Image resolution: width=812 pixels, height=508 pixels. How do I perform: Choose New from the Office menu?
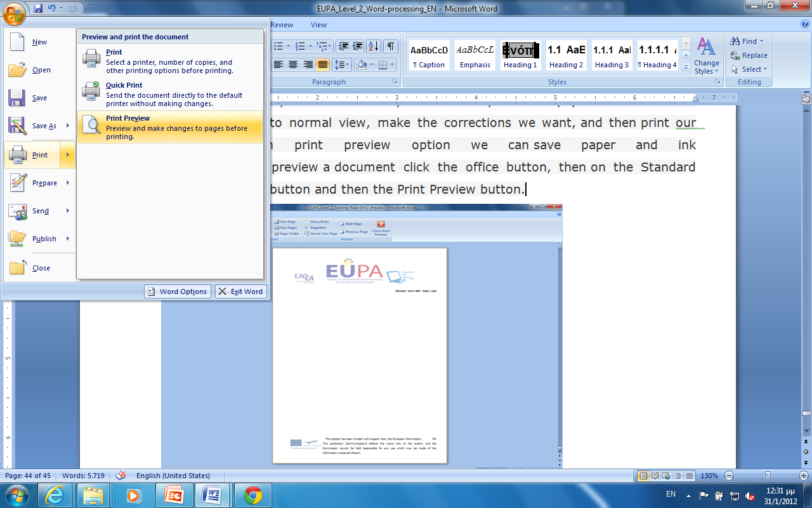pos(39,42)
